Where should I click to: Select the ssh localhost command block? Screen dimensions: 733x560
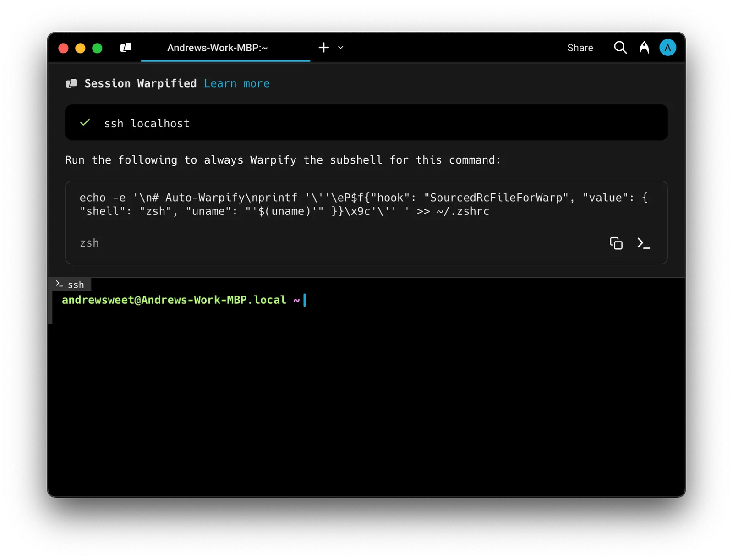click(366, 123)
